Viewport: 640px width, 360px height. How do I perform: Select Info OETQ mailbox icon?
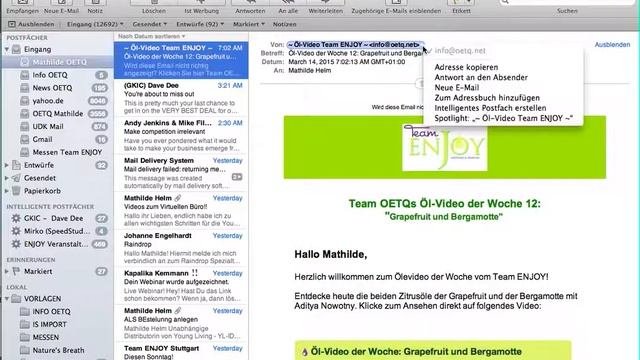(25, 75)
